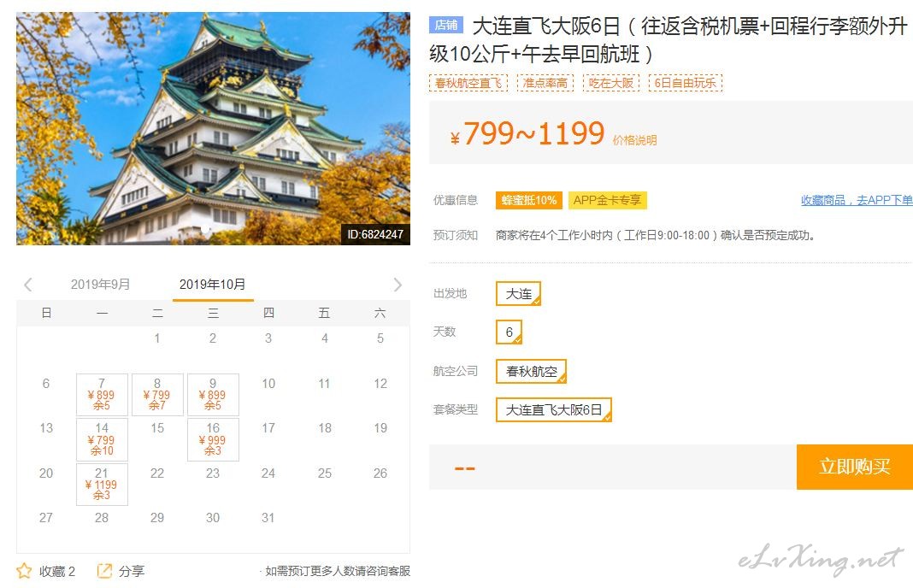913x588 pixels.
Task: Click the 预订须知 booking notice text
Action: click(x=456, y=235)
